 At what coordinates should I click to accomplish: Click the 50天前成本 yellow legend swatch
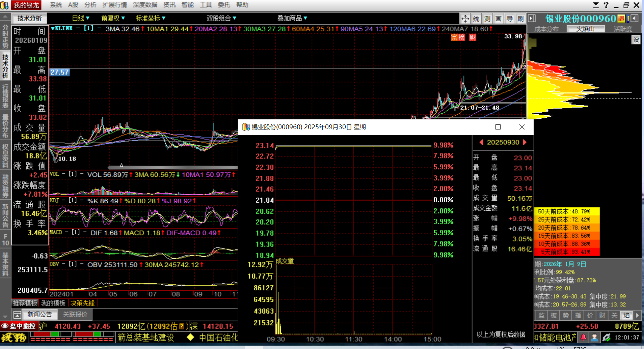point(567,211)
